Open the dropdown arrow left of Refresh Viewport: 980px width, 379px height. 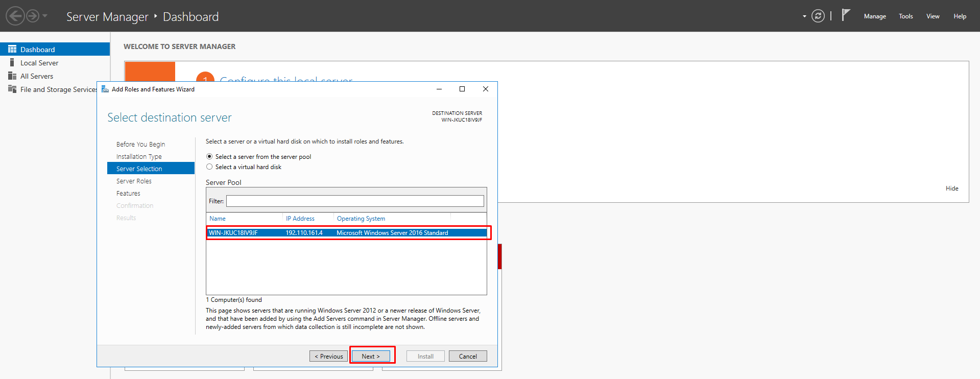pos(804,16)
